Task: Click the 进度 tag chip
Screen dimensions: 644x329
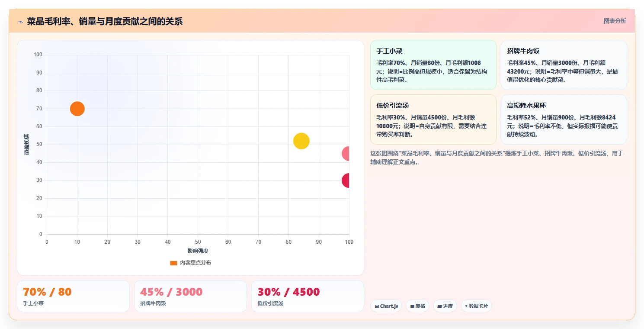Action: coord(445,306)
